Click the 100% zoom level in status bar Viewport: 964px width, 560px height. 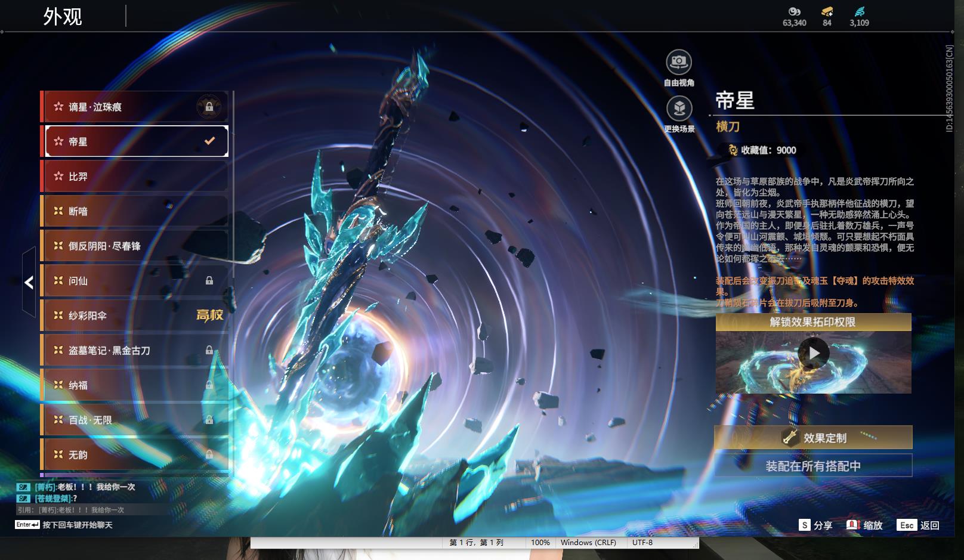(540, 543)
